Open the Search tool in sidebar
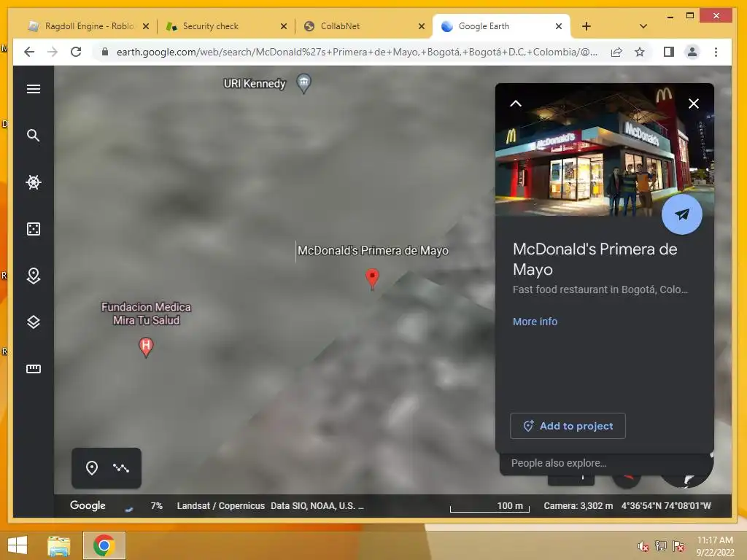The width and height of the screenshot is (747, 560). [x=34, y=135]
